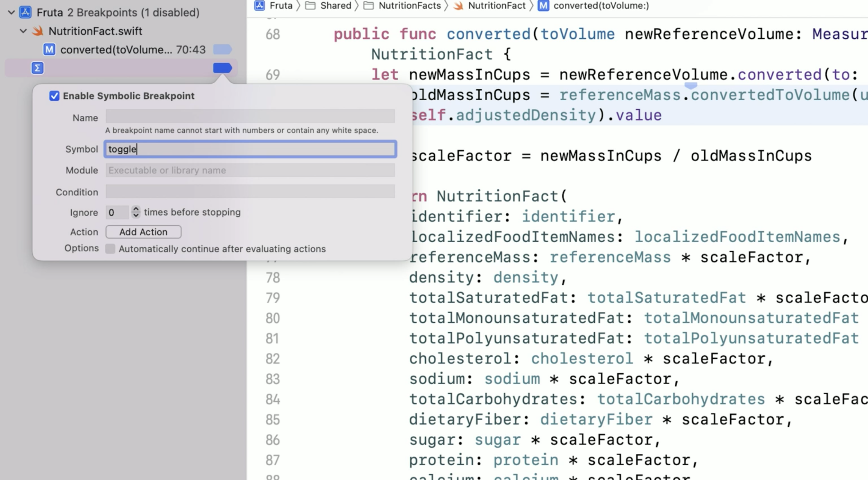Screen dimensions: 868x480
Task: Click the NutritionFact swift icon in breadcrumb
Action: click(x=458, y=6)
